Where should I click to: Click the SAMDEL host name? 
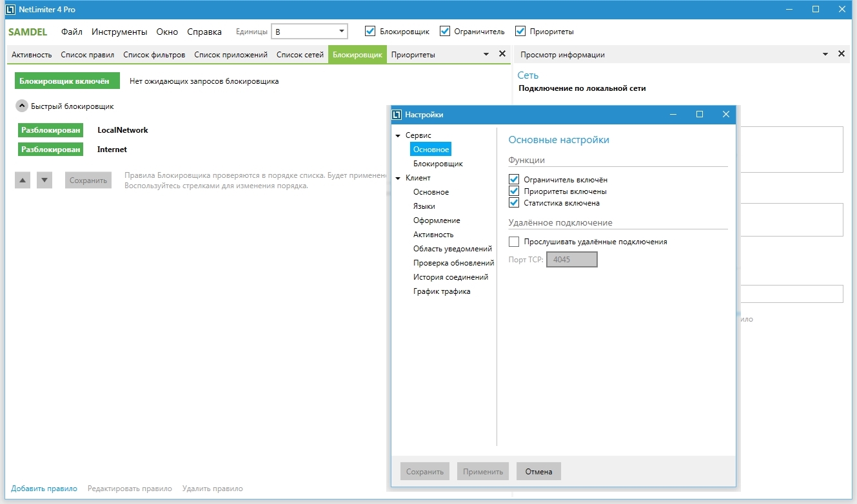tap(28, 32)
